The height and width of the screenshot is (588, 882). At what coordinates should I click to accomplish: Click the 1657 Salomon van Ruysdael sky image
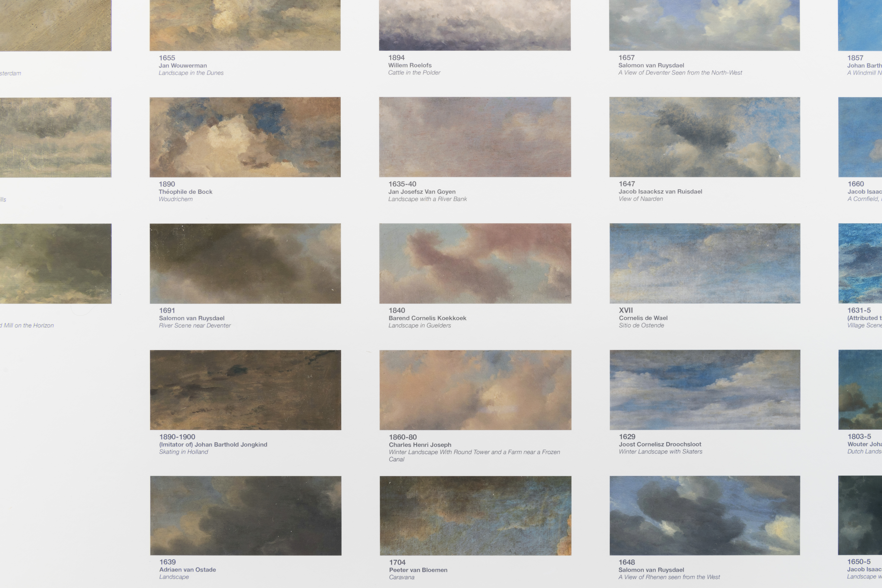[x=705, y=25]
